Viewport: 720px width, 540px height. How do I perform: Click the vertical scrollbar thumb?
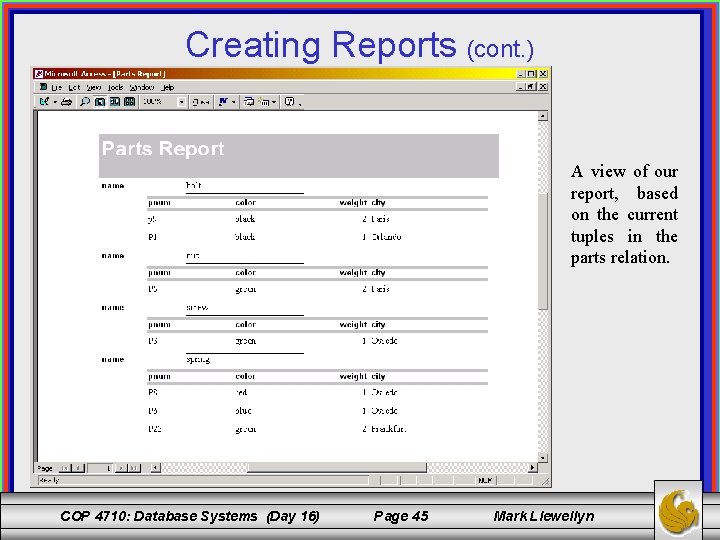click(543, 252)
